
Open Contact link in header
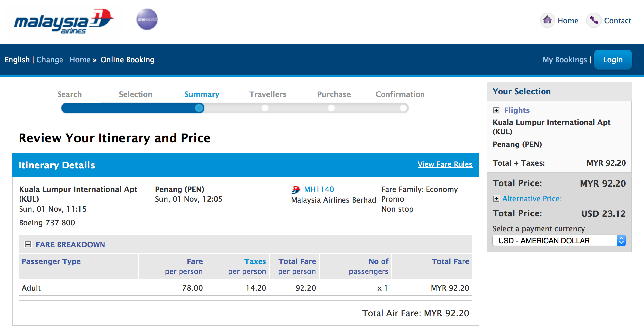(618, 21)
